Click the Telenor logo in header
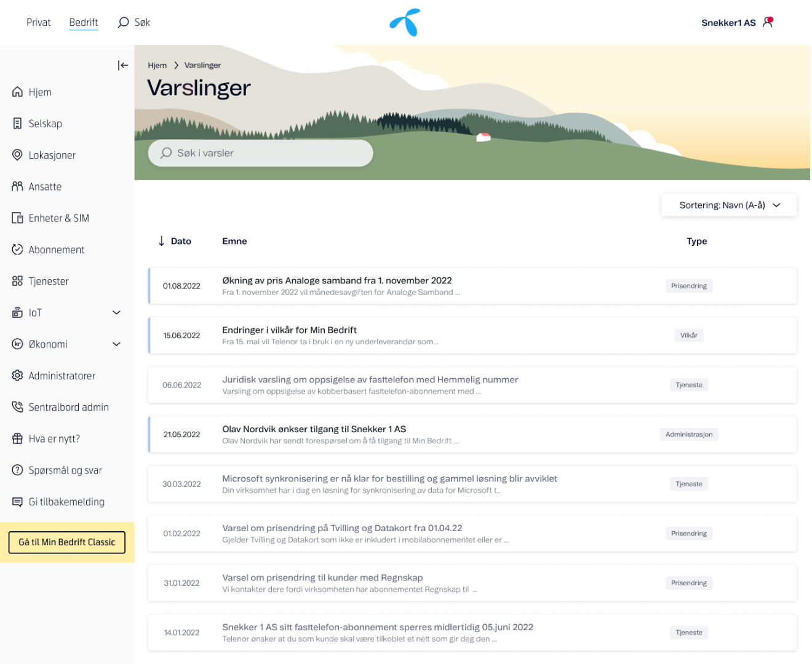This screenshot has width=812, height=664. point(405,22)
